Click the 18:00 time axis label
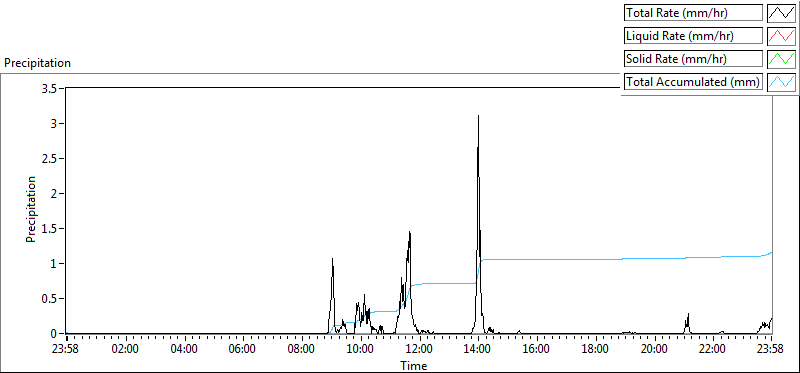 [596, 350]
